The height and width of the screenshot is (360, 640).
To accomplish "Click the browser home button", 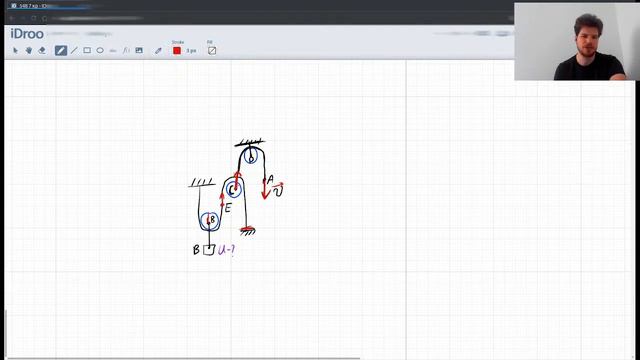I will 44,18.
